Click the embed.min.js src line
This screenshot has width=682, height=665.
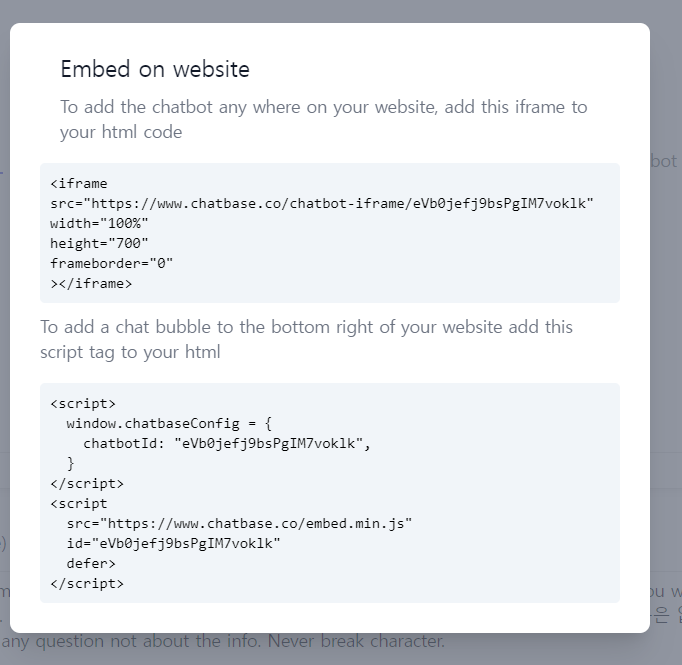pos(239,523)
